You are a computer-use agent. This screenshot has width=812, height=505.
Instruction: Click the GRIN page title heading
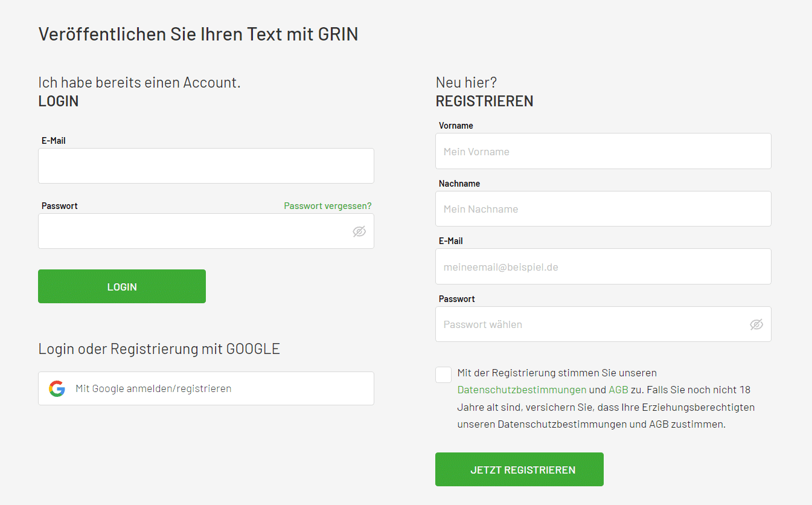198,34
